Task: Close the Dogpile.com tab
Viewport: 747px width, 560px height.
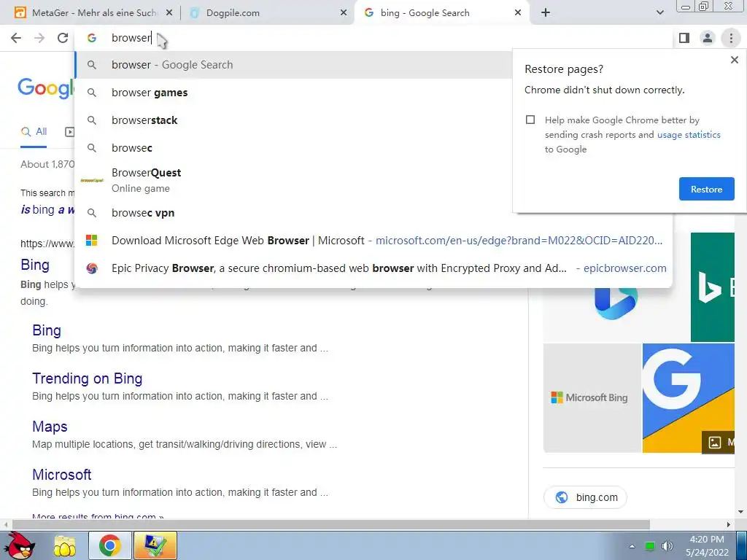Action: [x=344, y=13]
